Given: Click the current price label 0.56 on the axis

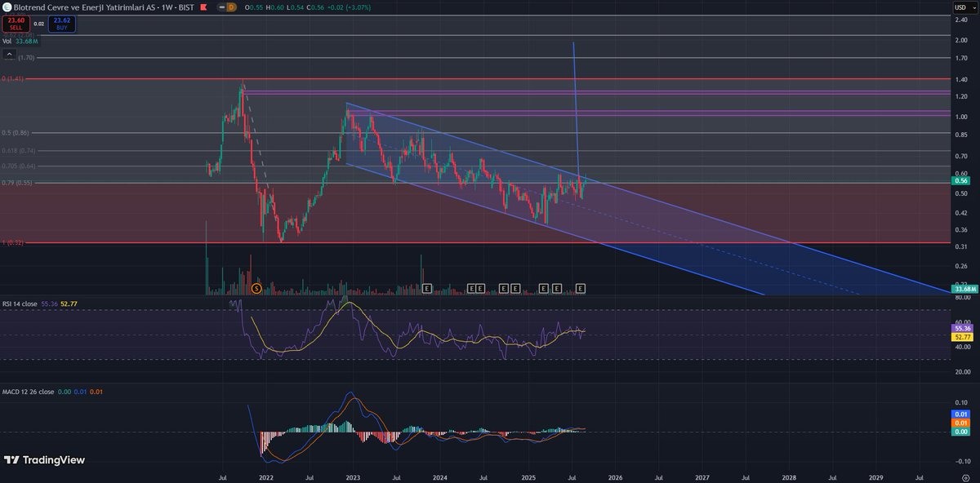Looking at the screenshot, I should click(961, 183).
